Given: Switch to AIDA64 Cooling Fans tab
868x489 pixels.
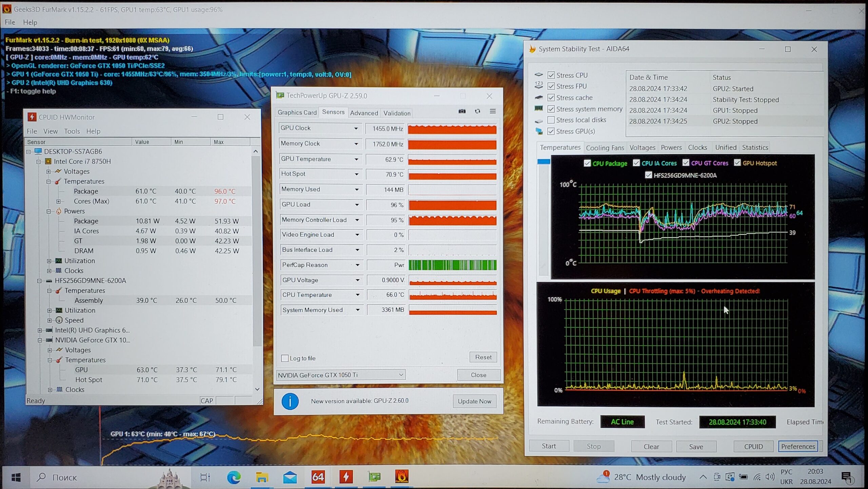Looking at the screenshot, I should [x=605, y=148].
